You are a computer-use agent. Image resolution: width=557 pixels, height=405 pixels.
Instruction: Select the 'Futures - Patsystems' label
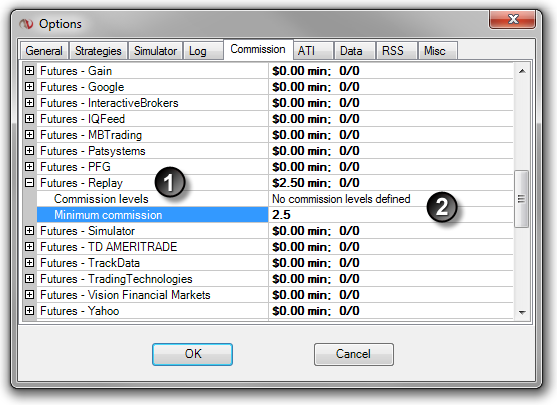click(93, 151)
